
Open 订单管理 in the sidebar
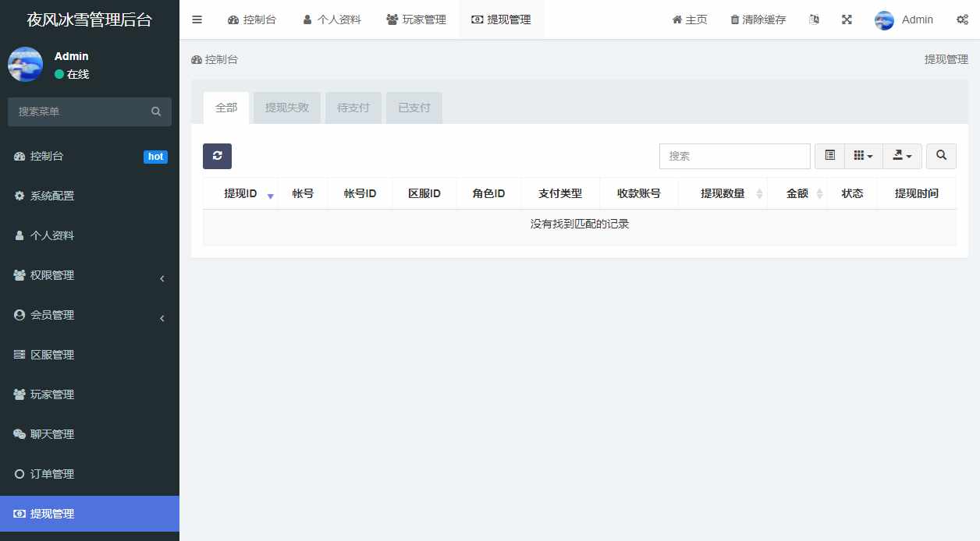pyautogui.click(x=90, y=473)
